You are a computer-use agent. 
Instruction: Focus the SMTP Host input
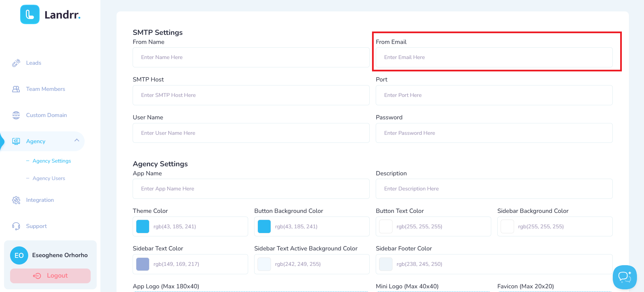click(251, 95)
